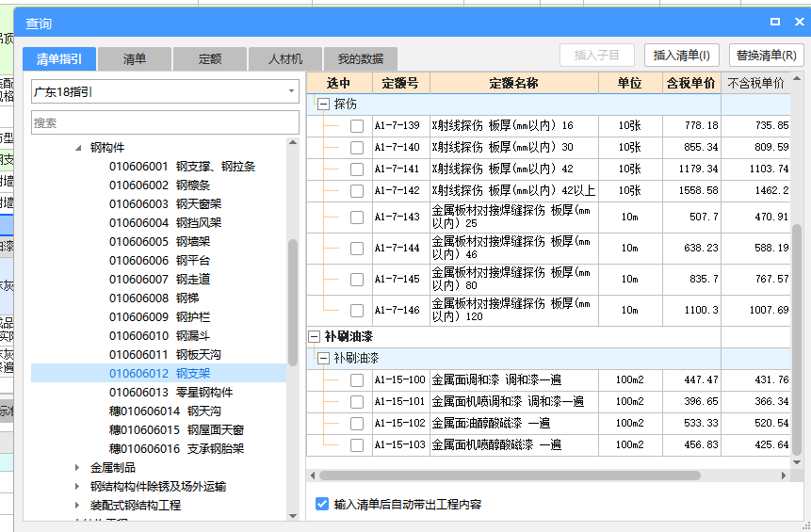This screenshot has height=532, width=811.
Task: Click the greyed 插入子目 button
Action: pyautogui.click(x=597, y=56)
